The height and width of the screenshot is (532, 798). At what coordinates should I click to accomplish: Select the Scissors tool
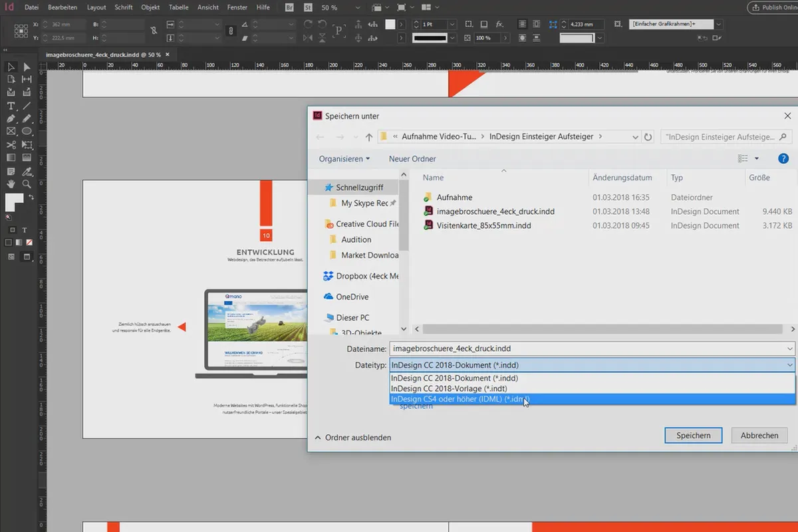click(11, 145)
